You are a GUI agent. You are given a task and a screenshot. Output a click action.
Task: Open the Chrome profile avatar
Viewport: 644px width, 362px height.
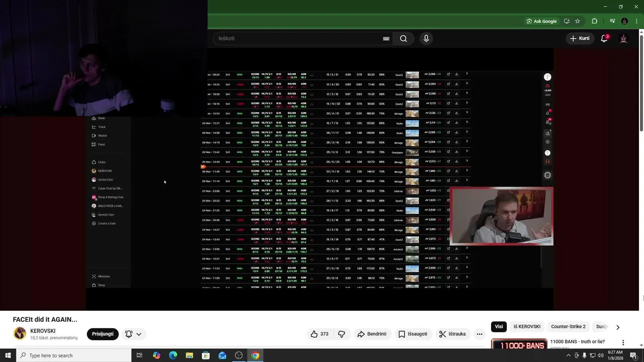point(624,21)
